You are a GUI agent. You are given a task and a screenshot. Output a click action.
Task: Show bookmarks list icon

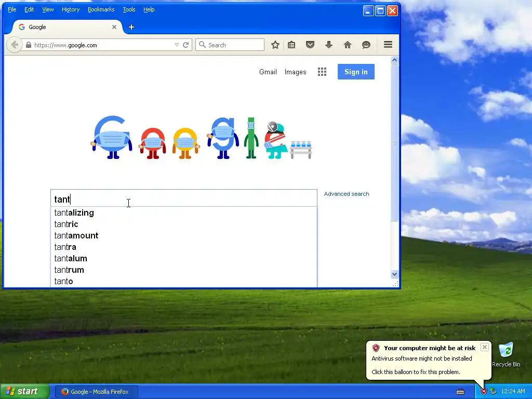291,45
